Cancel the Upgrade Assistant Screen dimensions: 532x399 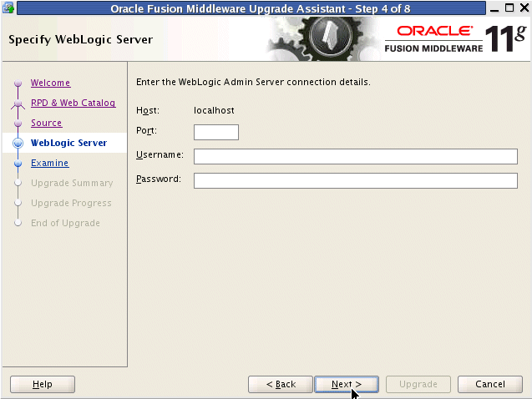pyautogui.click(x=490, y=384)
